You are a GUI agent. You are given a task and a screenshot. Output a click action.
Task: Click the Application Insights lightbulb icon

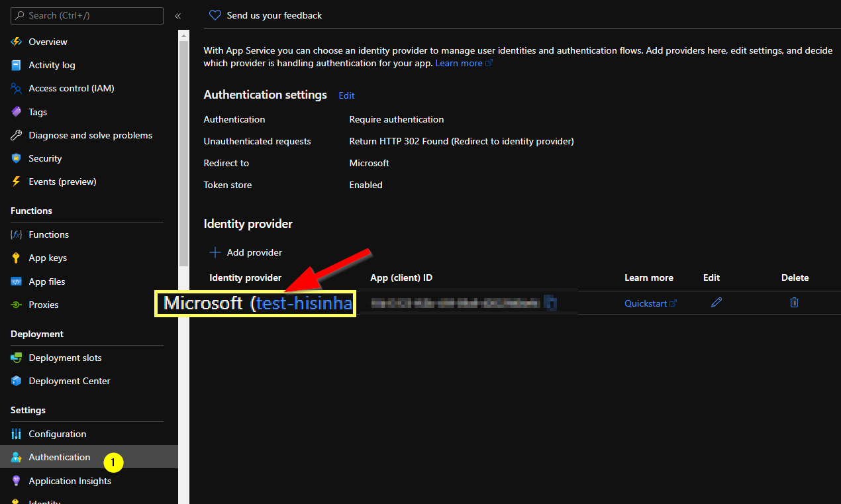click(x=17, y=481)
